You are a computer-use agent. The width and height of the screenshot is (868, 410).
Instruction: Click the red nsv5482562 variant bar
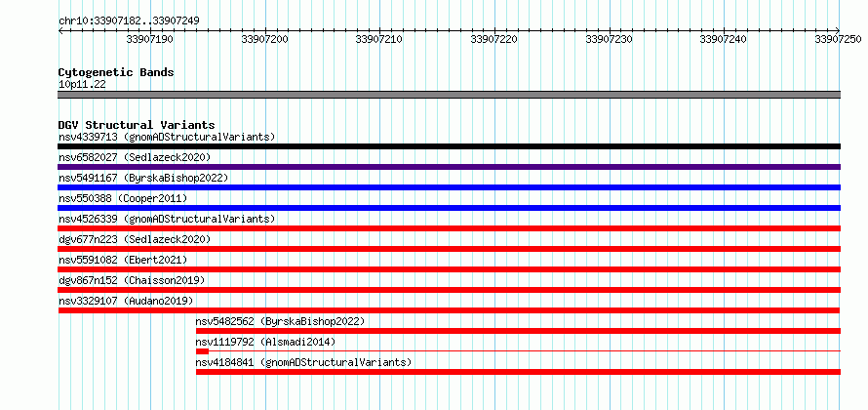pyautogui.click(x=518, y=331)
